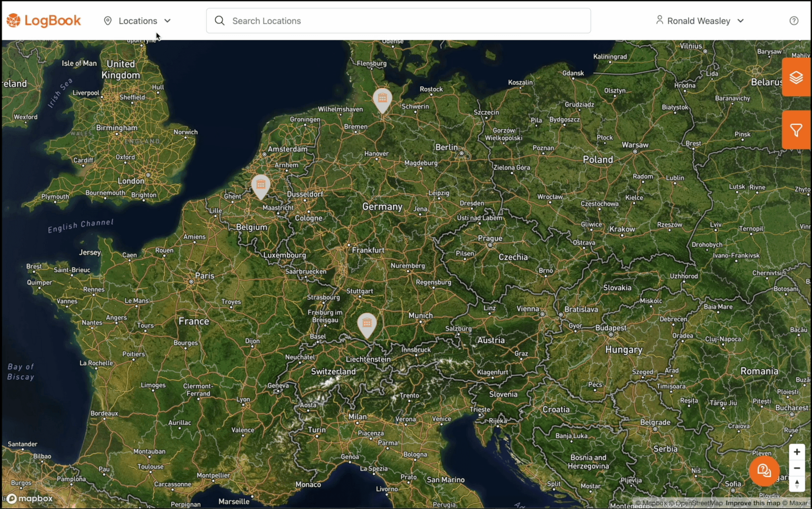
Task: Open the map filter panel
Action: point(796,130)
